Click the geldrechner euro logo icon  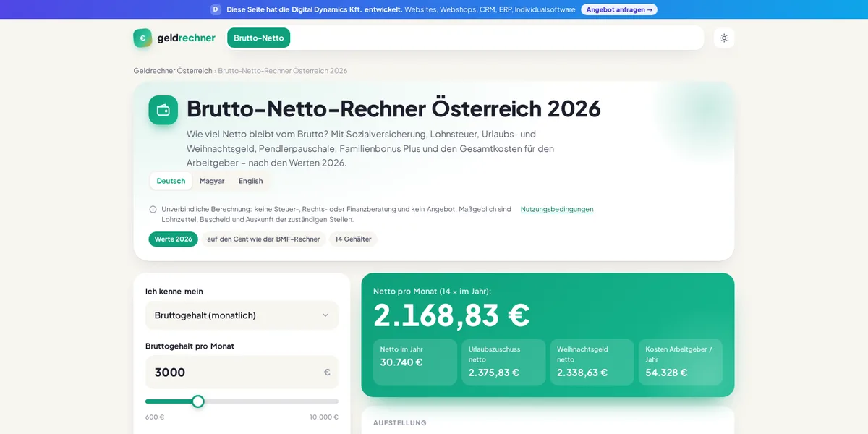142,38
